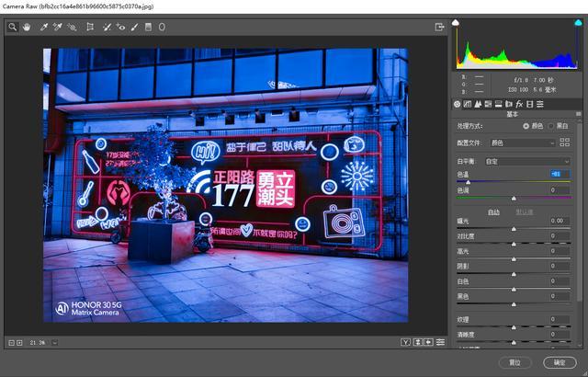Click the 色温 temperature slider handle
588x377 pixels.
469,182
